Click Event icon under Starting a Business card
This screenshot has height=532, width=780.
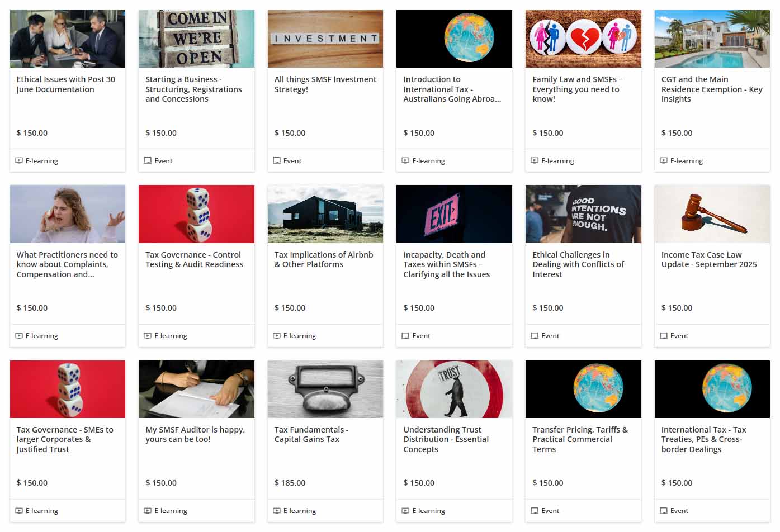coord(148,161)
